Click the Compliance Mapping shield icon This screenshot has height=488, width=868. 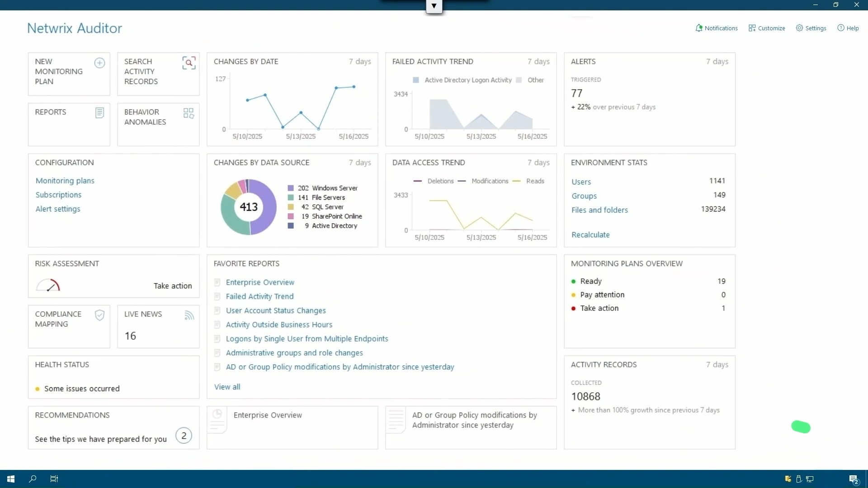99,315
